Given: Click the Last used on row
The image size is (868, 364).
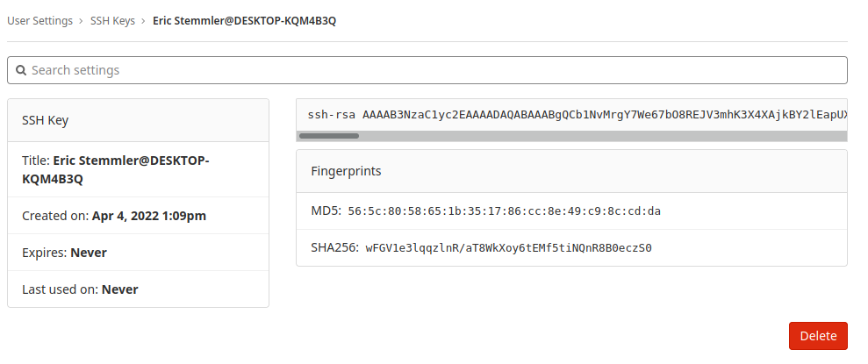Looking at the screenshot, I should (139, 289).
